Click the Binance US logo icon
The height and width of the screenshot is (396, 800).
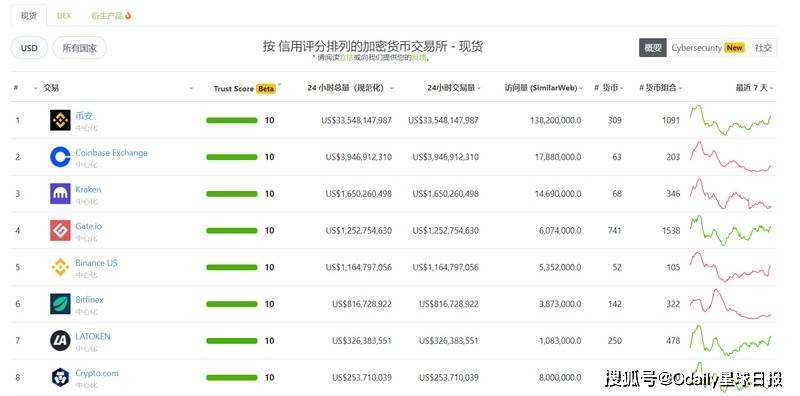point(60,267)
